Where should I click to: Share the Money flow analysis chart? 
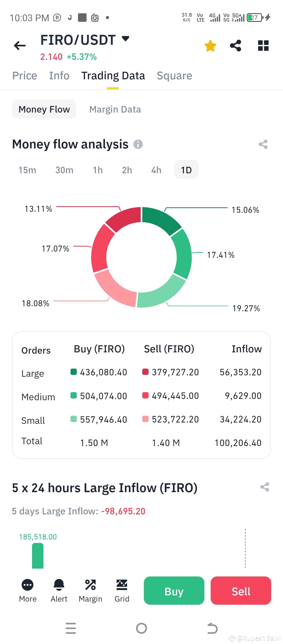click(x=263, y=144)
